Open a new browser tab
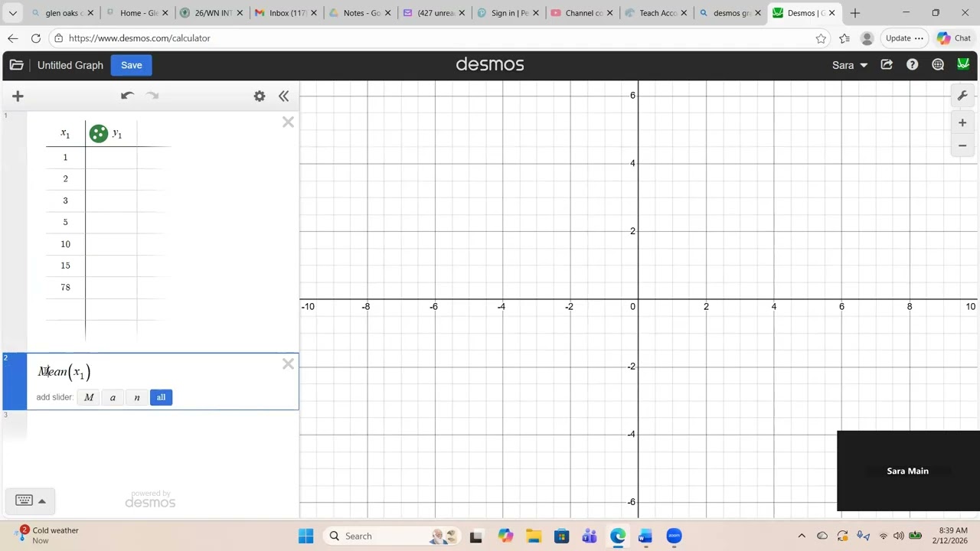The width and height of the screenshot is (980, 551). [855, 13]
